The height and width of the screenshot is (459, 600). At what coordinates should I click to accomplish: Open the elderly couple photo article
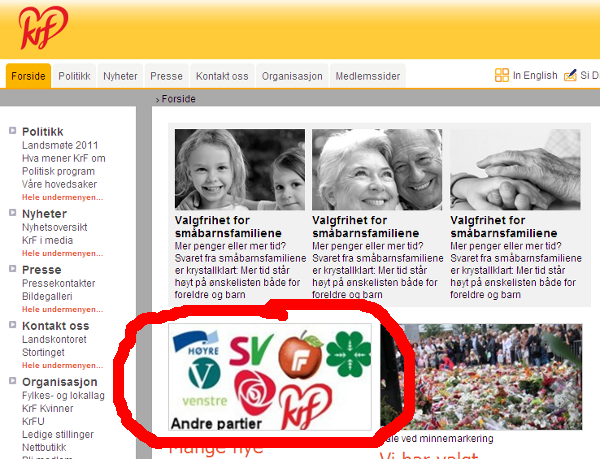click(x=377, y=169)
